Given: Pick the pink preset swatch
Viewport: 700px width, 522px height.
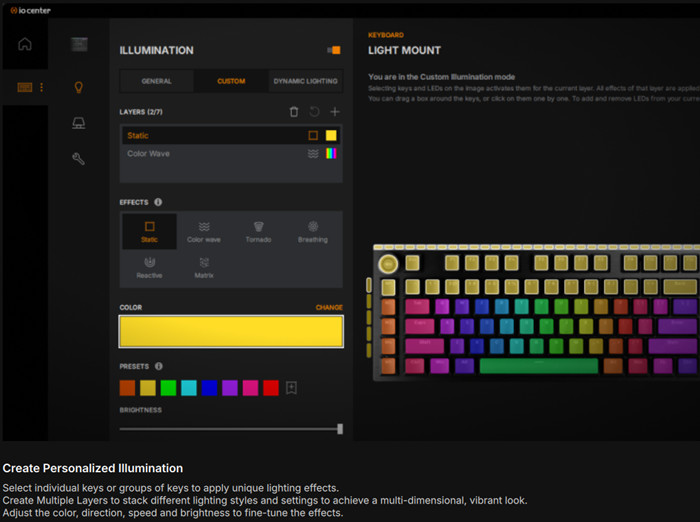Looking at the screenshot, I should tap(250, 388).
